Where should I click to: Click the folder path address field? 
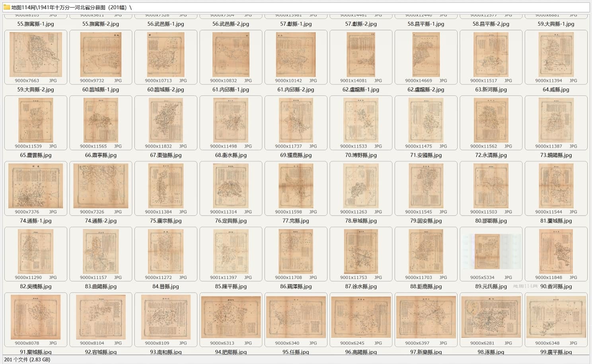[x=296, y=7]
